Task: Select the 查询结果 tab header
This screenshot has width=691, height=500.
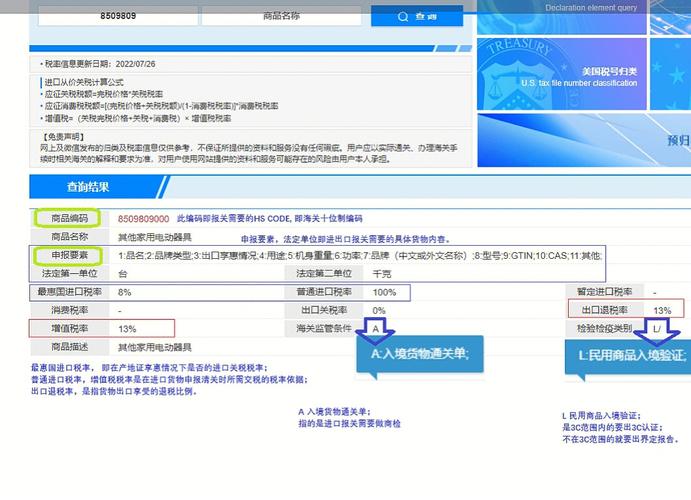Action: coord(98,187)
